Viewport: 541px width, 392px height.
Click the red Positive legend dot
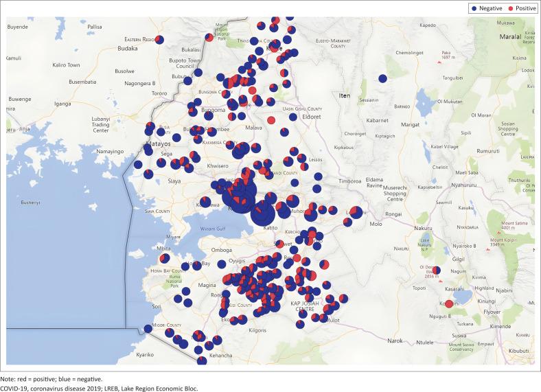coord(509,8)
